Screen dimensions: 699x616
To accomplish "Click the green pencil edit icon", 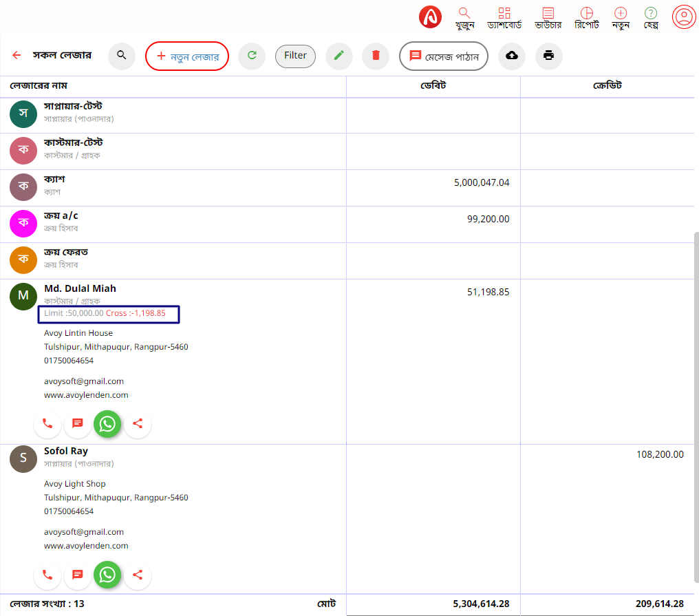I will coord(339,56).
